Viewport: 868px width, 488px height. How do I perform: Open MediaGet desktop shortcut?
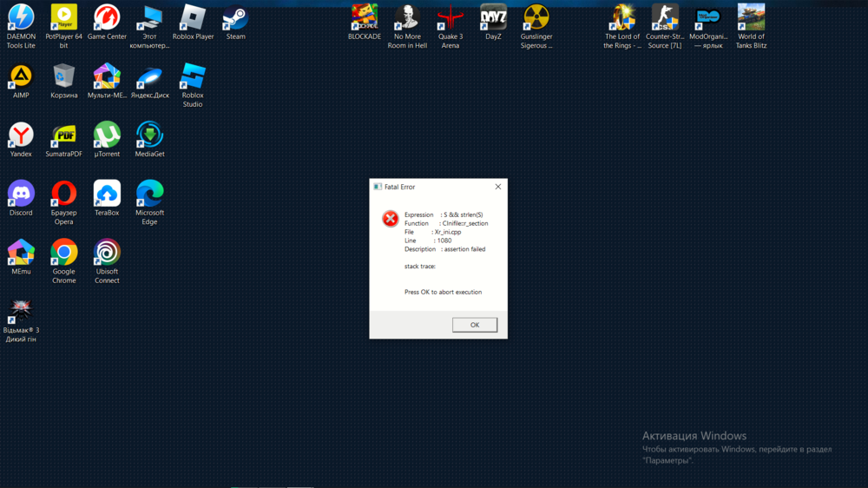click(x=149, y=140)
